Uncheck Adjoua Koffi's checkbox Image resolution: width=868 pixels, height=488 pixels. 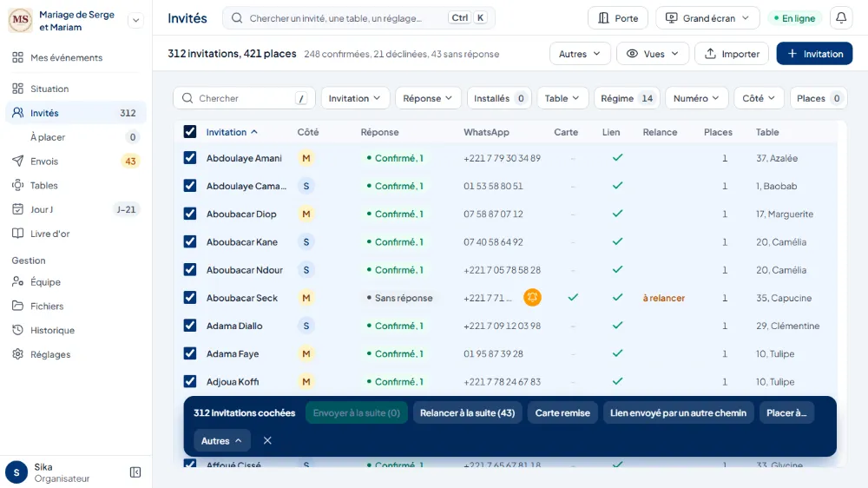click(190, 382)
